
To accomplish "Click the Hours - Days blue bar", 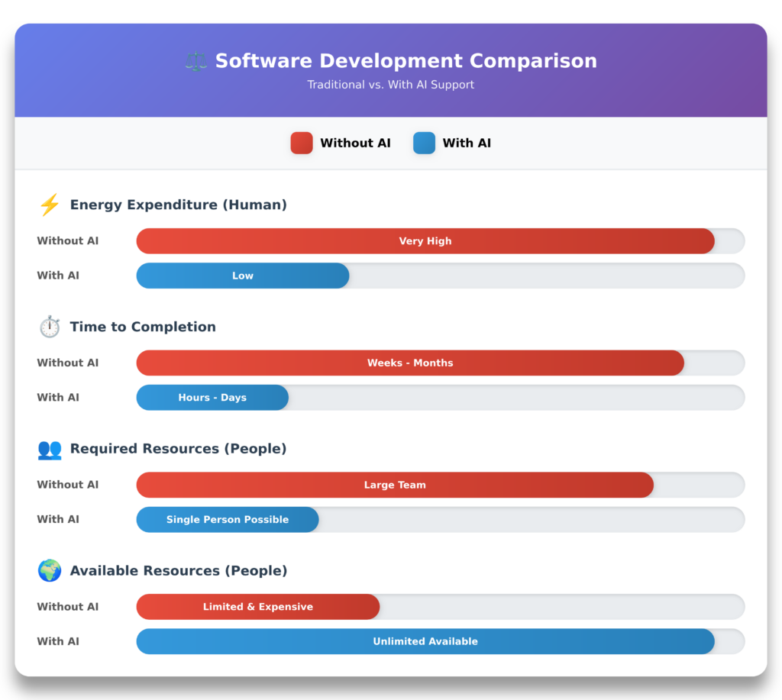I will pos(212,398).
